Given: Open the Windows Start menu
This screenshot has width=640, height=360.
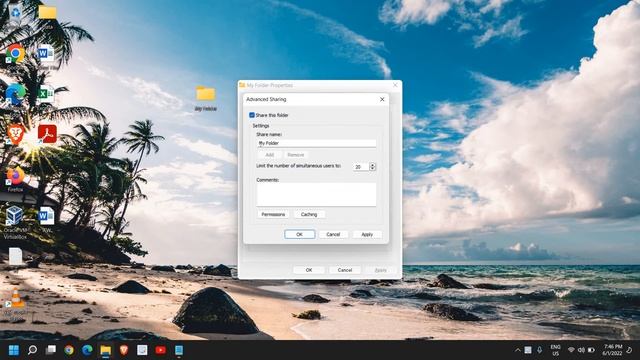Looking at the screenshot, I should coord(13,350).
